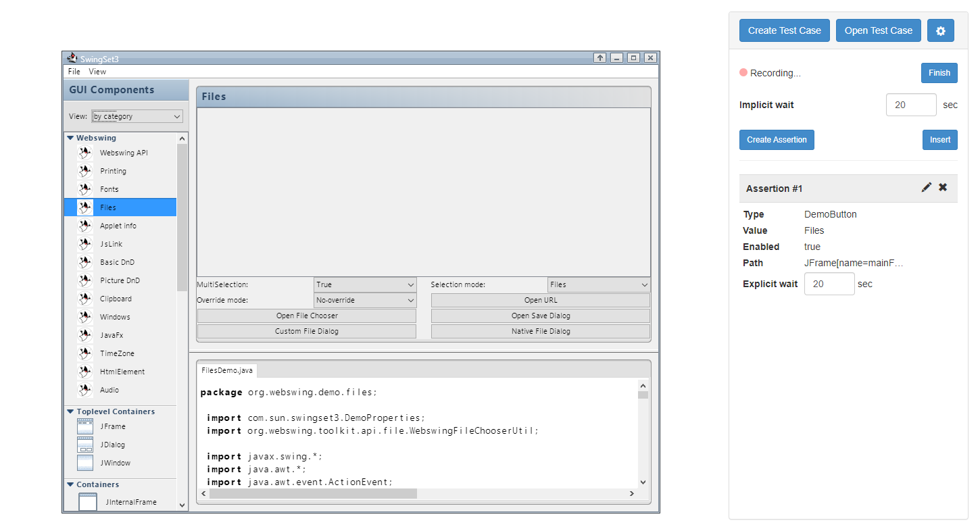Image resolution: width=980 pixels, height=527 pixels.
Task: Click Custom File Dialog button
Action: 307,331
